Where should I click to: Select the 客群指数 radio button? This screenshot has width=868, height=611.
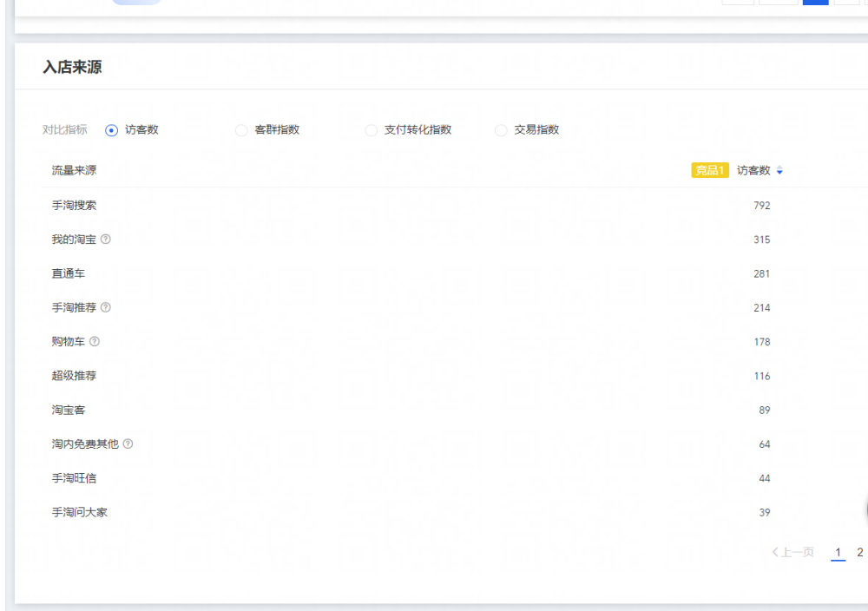coord(241,130)
